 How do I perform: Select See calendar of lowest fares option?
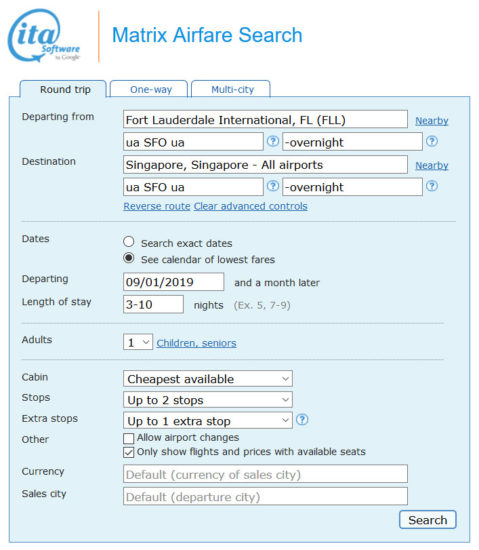[129, 258]
